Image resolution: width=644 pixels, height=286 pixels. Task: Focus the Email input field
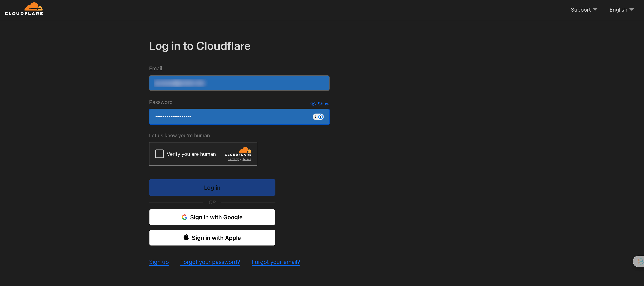[239, 83]
